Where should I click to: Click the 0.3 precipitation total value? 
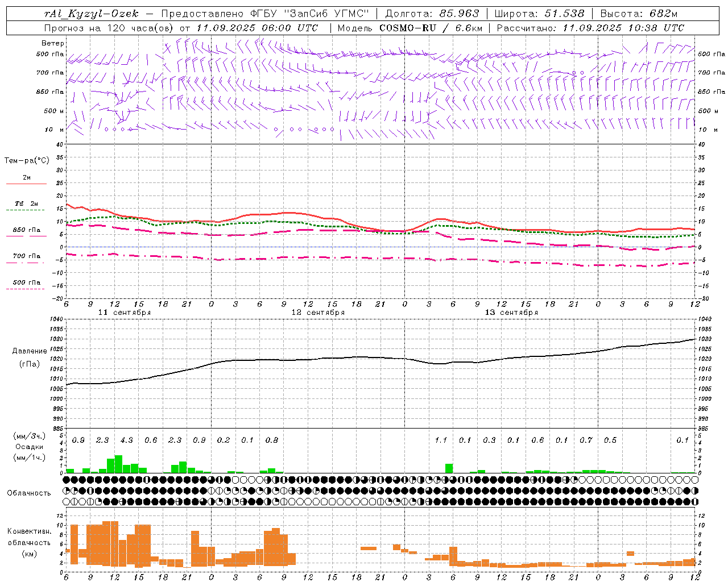(489, 440)
